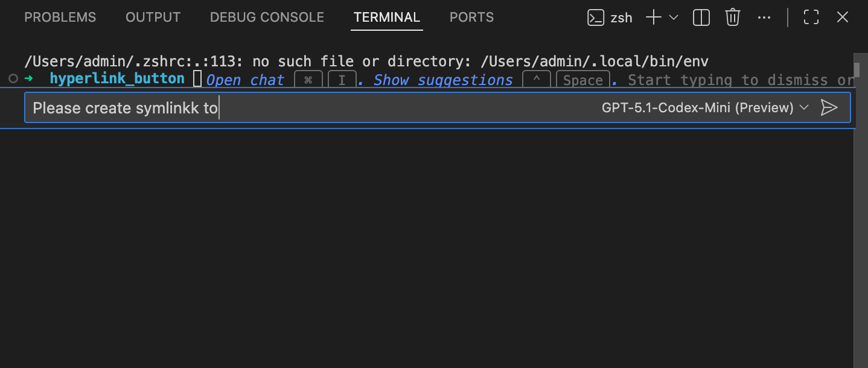Click the zsh terminal shell icon
The width and height of the screenshot is (868, 368).
[596, 18]
